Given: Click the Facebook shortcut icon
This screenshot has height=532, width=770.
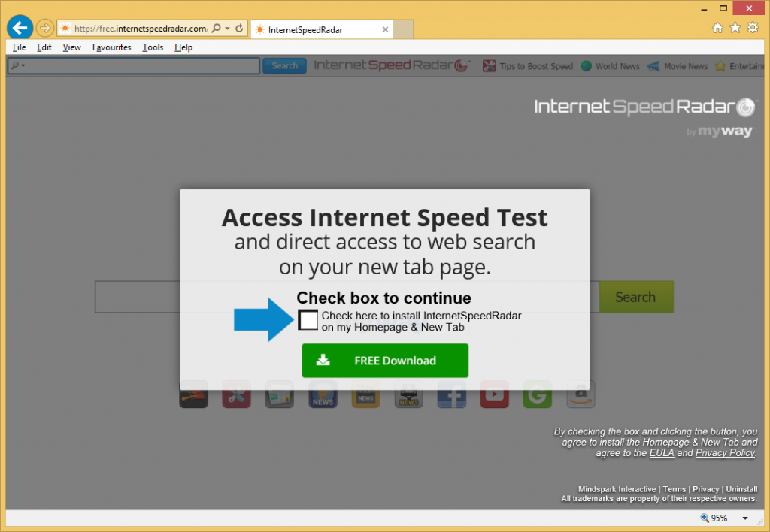Looking at the screenshot, I should [451, 394].
